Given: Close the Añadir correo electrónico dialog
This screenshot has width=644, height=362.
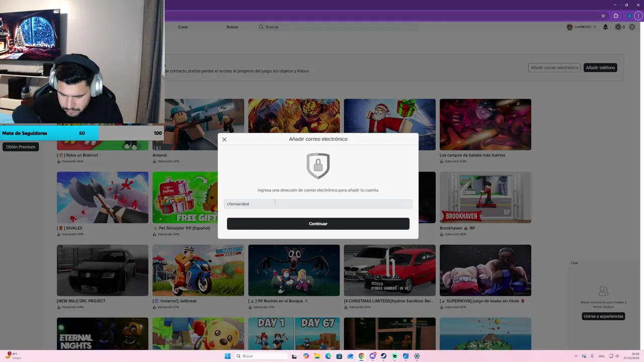Looking at the screenshot, I should tap(224, 139).
